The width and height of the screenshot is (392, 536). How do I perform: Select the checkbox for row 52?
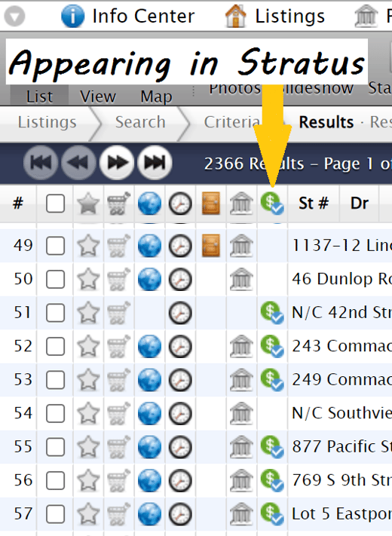click(x=56, y=346)
